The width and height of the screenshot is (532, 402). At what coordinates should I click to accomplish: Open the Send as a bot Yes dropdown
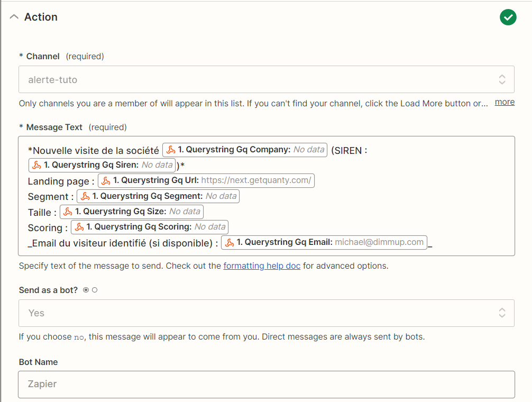[x=267, y=313]
